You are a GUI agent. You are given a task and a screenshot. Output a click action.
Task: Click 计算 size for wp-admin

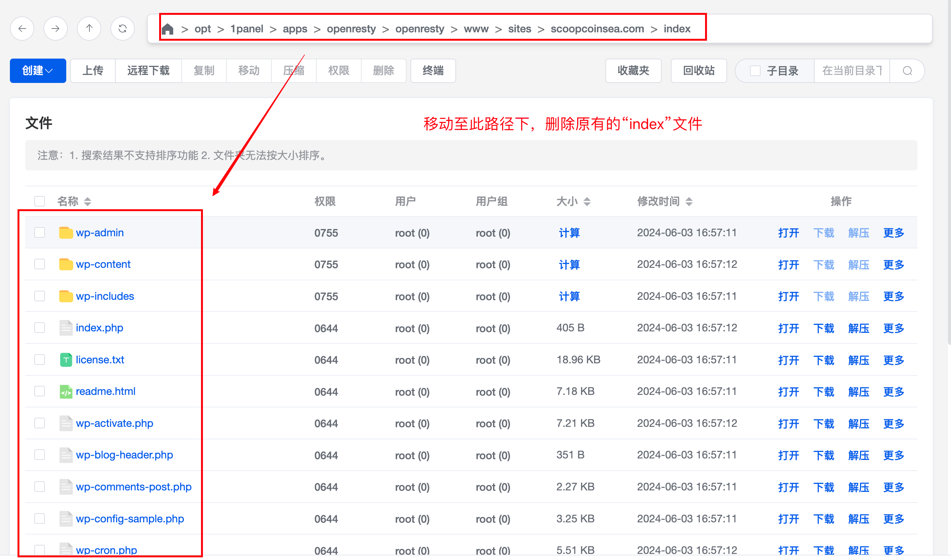(x=570, y=233)
